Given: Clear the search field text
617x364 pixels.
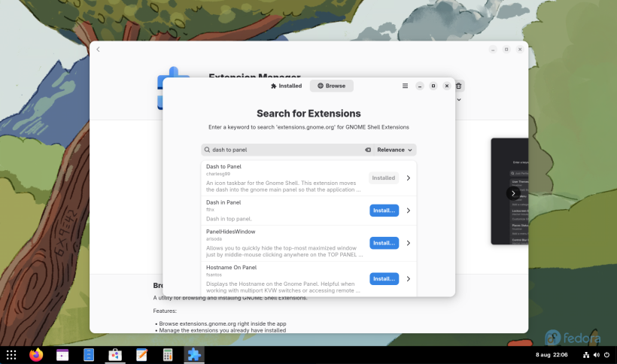Looking at the screenshot, I should point(368,150).
